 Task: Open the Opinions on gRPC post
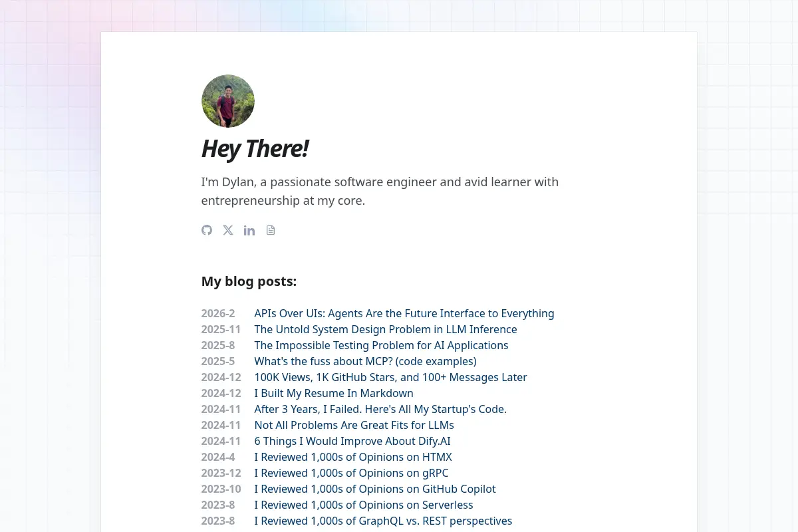[x=351, y=473]
